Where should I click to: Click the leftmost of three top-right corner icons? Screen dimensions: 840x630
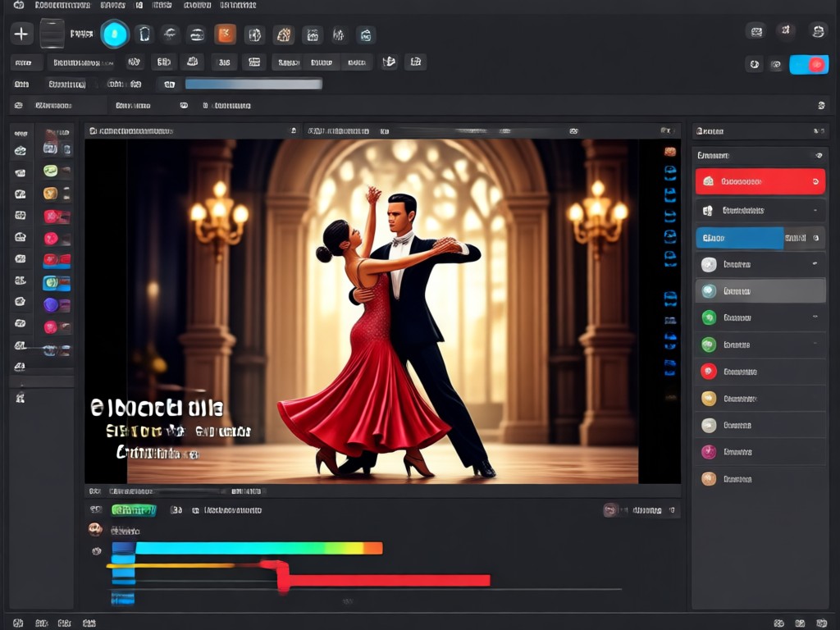click(x=756, y=32)
